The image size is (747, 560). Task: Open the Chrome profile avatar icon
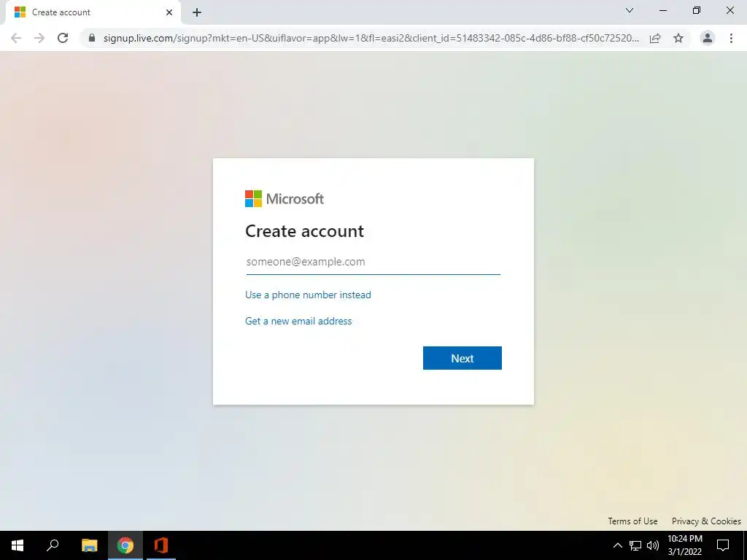(x=708, y=38)
